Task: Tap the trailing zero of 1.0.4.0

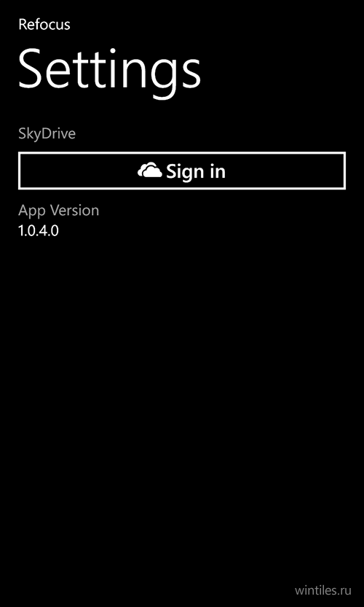Action: click(x=55, y=231)
